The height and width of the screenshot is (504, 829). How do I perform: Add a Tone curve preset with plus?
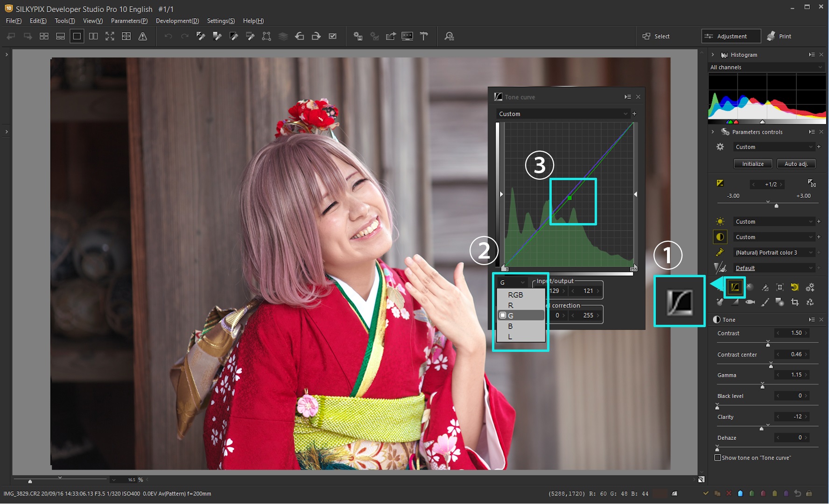634,114
